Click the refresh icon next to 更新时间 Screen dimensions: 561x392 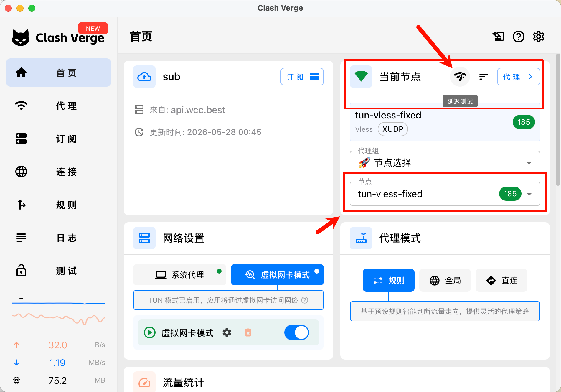(x=139, y=132)
